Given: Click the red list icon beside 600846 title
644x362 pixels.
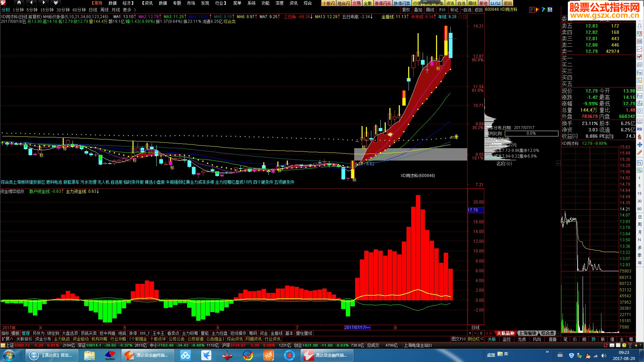Looking at the screenshot, I should 532,10.
